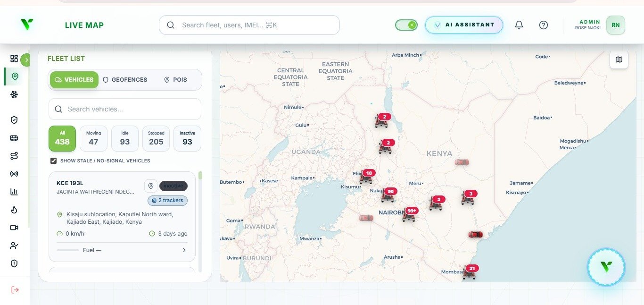Screen dimensions: 644x305
Task: Filter by Stopped 205 vehicles
Action: coord(156,138)
